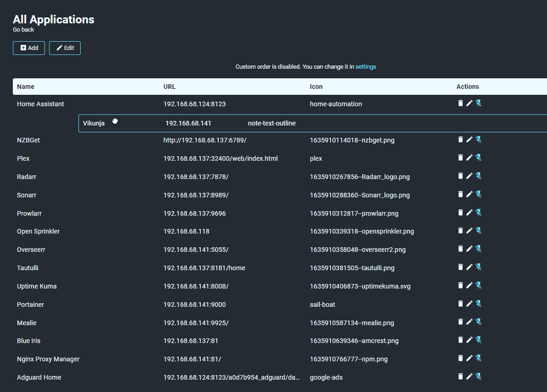Delete the Prowlarr application
The height and width of the screenshot is (392, 547).
pyautogui.click(x=460, y=212)
